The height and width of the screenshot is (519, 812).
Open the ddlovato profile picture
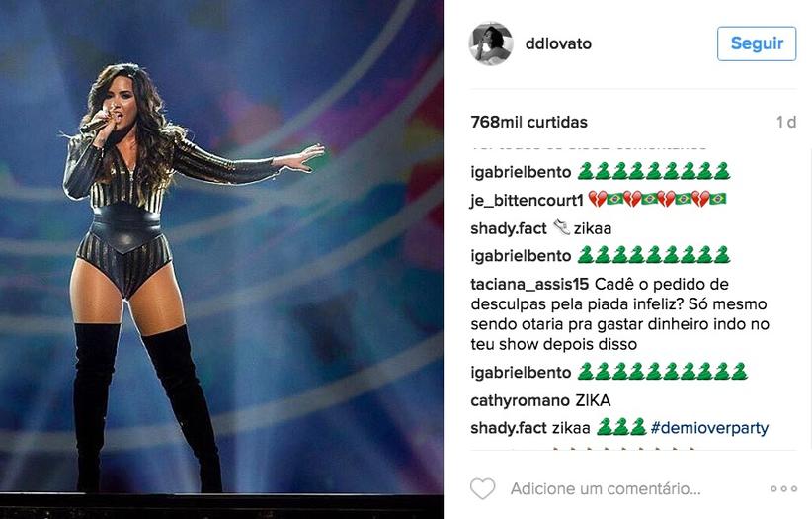click(491, 43)
